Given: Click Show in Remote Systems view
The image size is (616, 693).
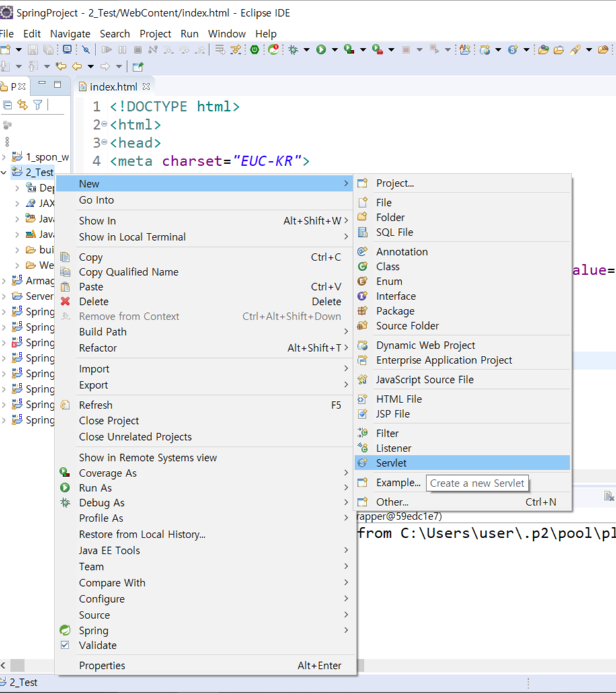Looking at the screenshot, I should [x=205, y=458].
